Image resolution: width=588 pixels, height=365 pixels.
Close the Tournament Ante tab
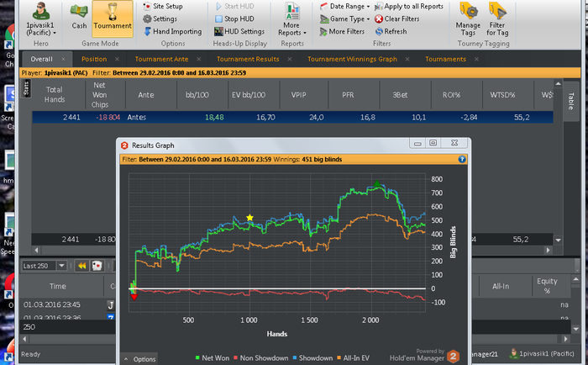199,60
